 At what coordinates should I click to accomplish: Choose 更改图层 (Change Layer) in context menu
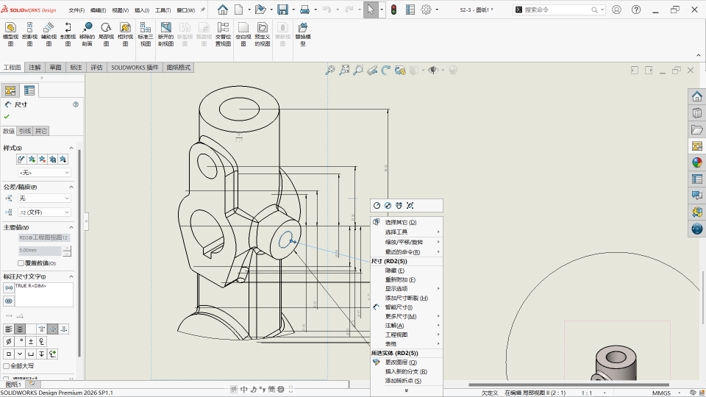coord(407,362)
